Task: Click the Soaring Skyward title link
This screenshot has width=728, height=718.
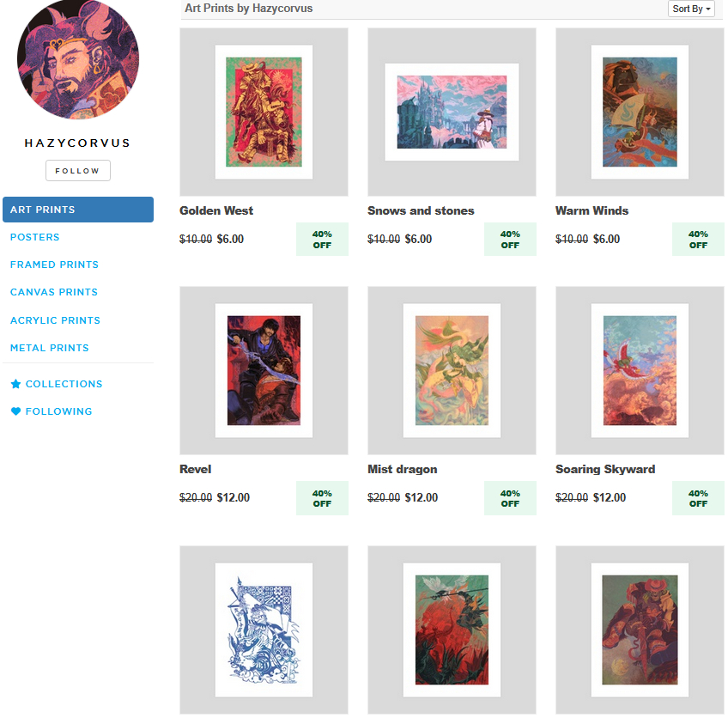Action: (605, 469)
